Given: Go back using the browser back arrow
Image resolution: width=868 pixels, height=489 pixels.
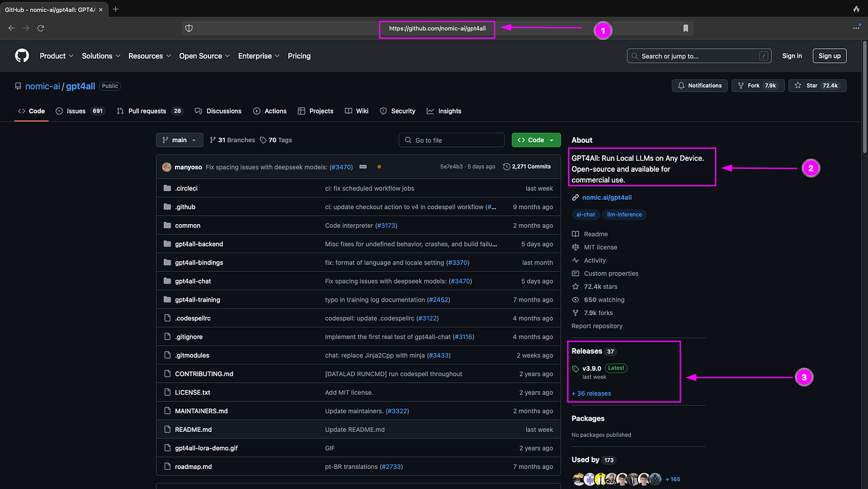Looking at the screenshot, I should [x=11, y=28].
